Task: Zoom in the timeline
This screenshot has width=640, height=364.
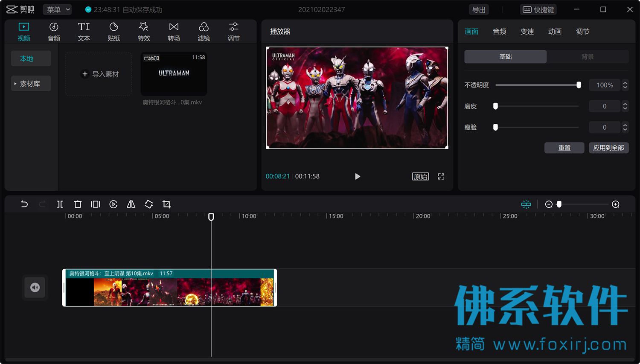Action: [x=616, y=204]
